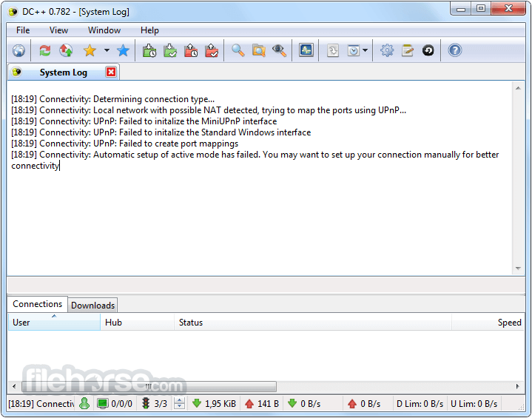Viewport: 532px width, 418px height.
Task: Click D Lim: 0 B/s status entry
Action: point(420,404)
